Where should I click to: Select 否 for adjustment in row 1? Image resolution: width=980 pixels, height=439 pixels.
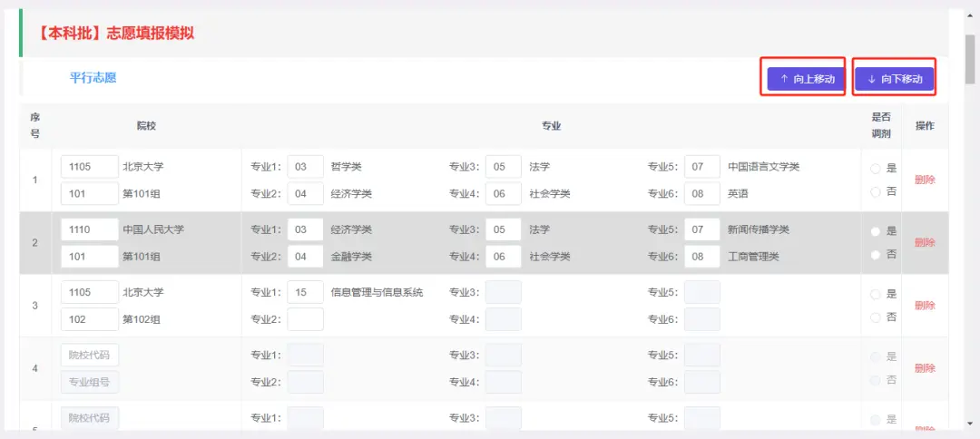pos(876,191)
